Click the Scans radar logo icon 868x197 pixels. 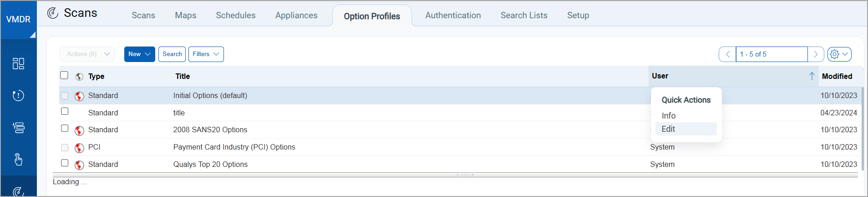click(53, 13)
